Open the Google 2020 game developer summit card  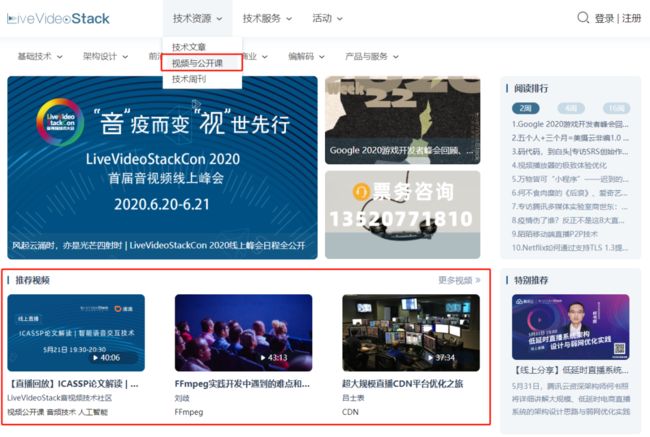[403, 120]
